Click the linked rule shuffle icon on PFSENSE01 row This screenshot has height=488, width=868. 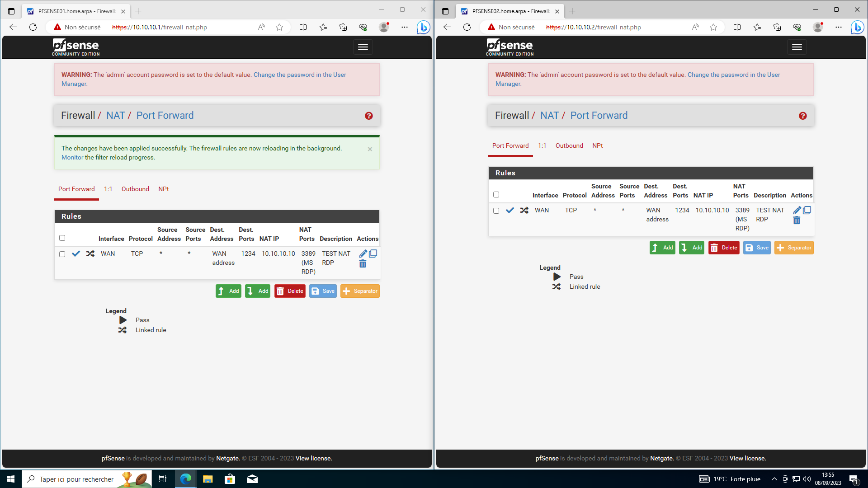click(x=90, y=254)
